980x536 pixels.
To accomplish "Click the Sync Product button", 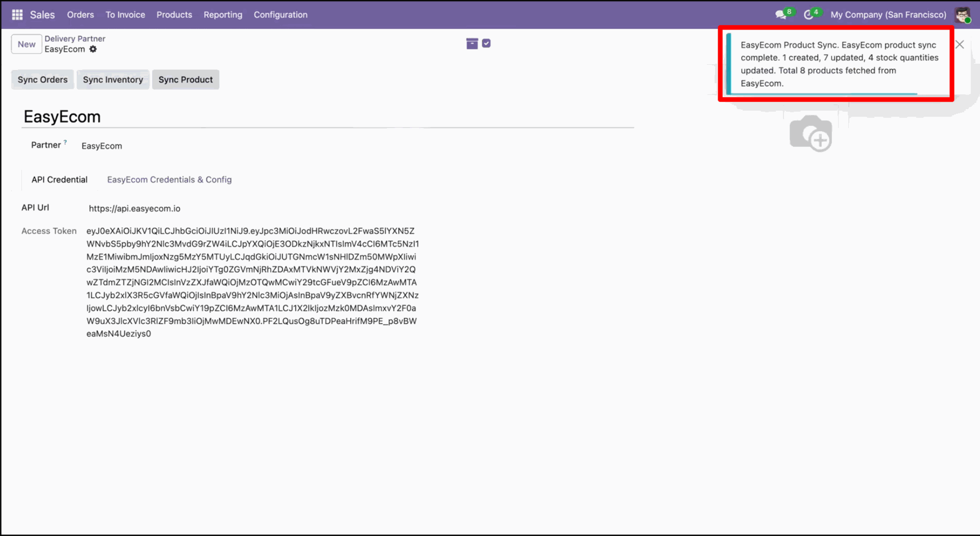I will tap(186, 80).
